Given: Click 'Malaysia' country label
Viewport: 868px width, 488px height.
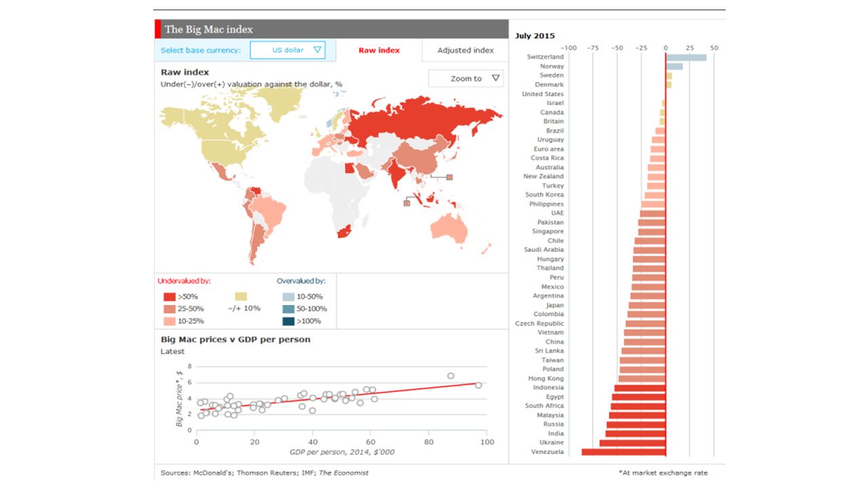Looking at the screenshot, I should point(550,415).
